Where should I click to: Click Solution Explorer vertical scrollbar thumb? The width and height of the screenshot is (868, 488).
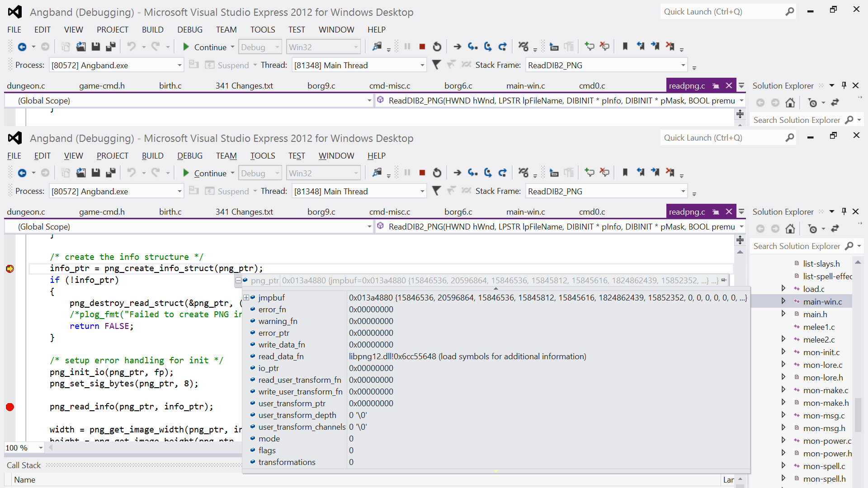click(858, 414)
